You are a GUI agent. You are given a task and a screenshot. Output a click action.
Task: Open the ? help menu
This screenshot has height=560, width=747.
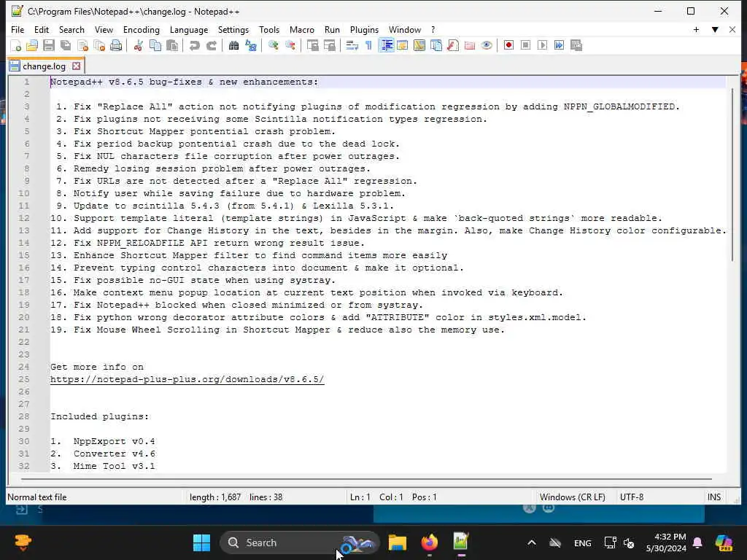(x=433, y=29)
